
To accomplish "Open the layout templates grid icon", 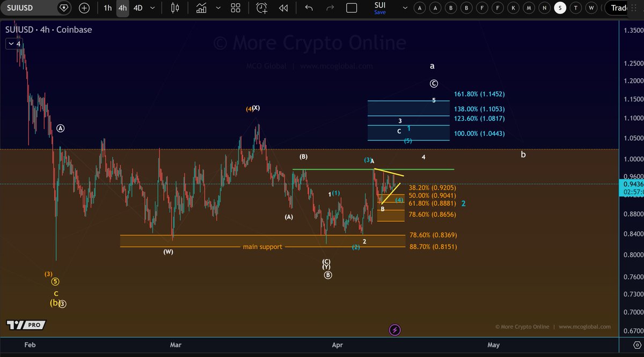I will click(236, 8).
